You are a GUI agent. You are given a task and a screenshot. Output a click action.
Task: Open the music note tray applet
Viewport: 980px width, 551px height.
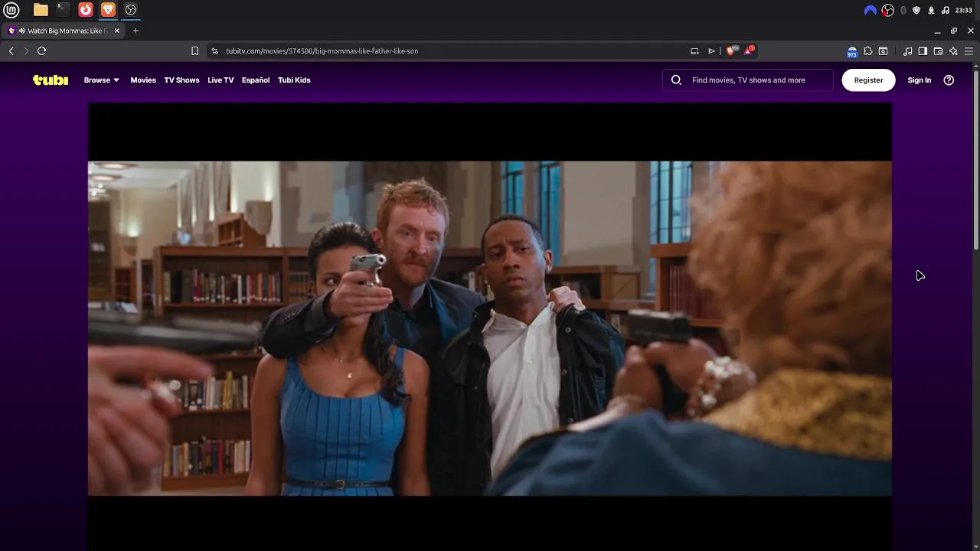coord(946,10)
